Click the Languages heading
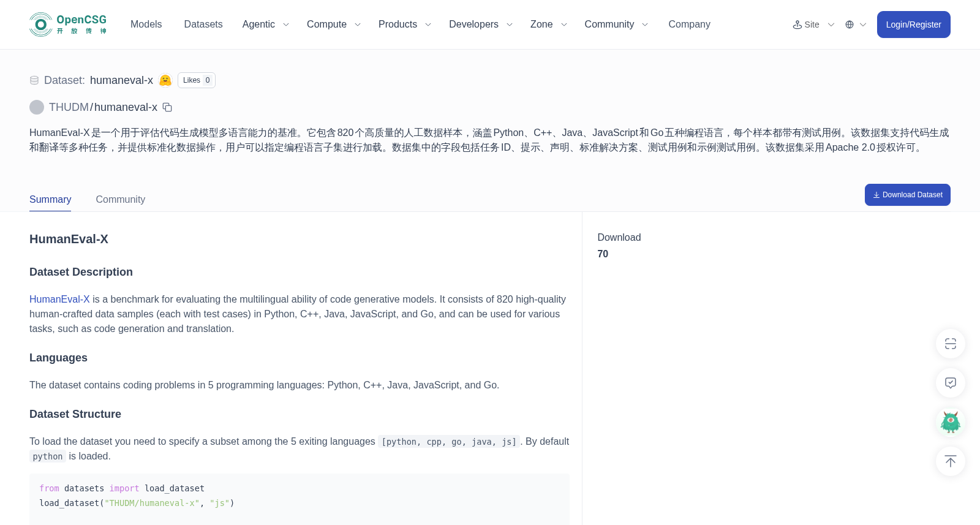The image size is (980, 525). (58, 358)
